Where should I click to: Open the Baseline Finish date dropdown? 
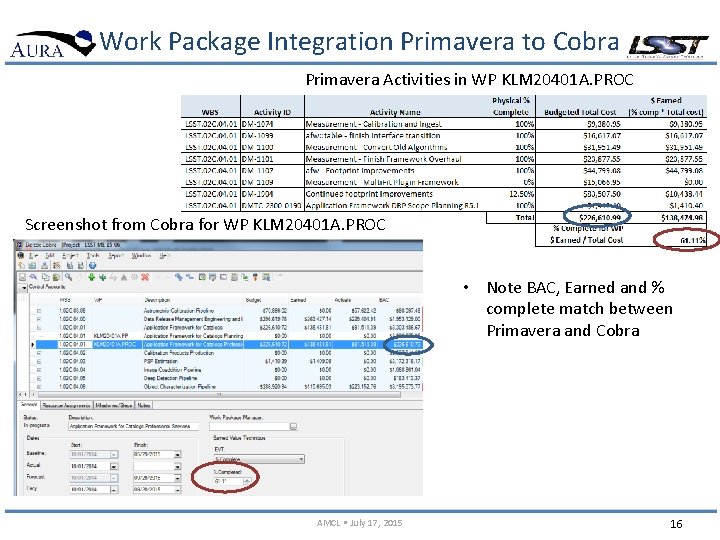point(177,455)
